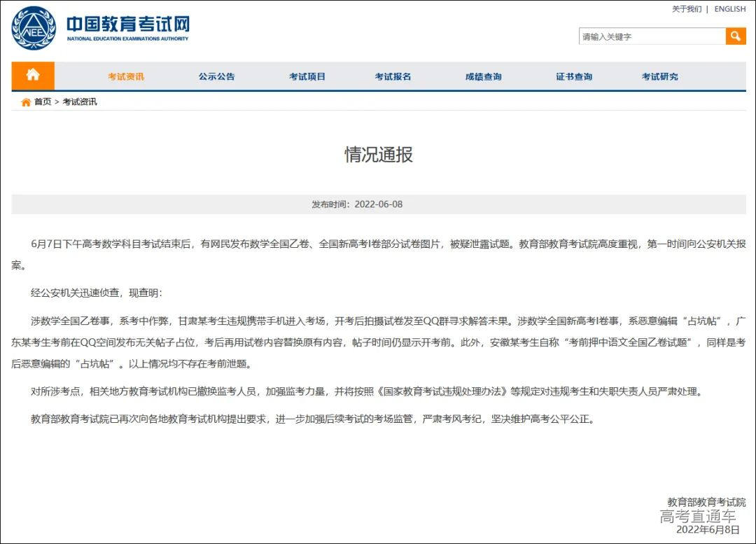This screenshot has height=544, width=756.
Task: Click the paragraph beginning 教育部教育考试院已再次
Action: [314, 419]
